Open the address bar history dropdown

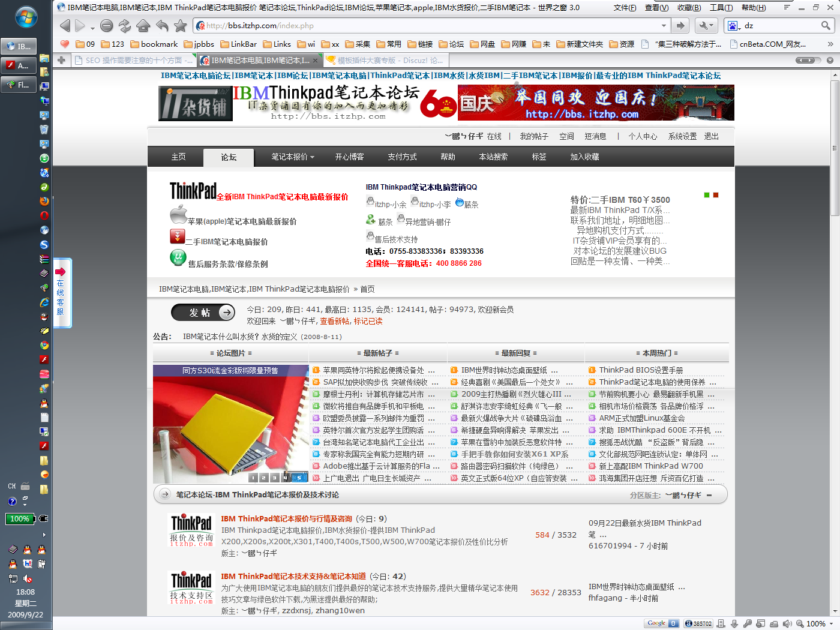(x=664, y=26)
